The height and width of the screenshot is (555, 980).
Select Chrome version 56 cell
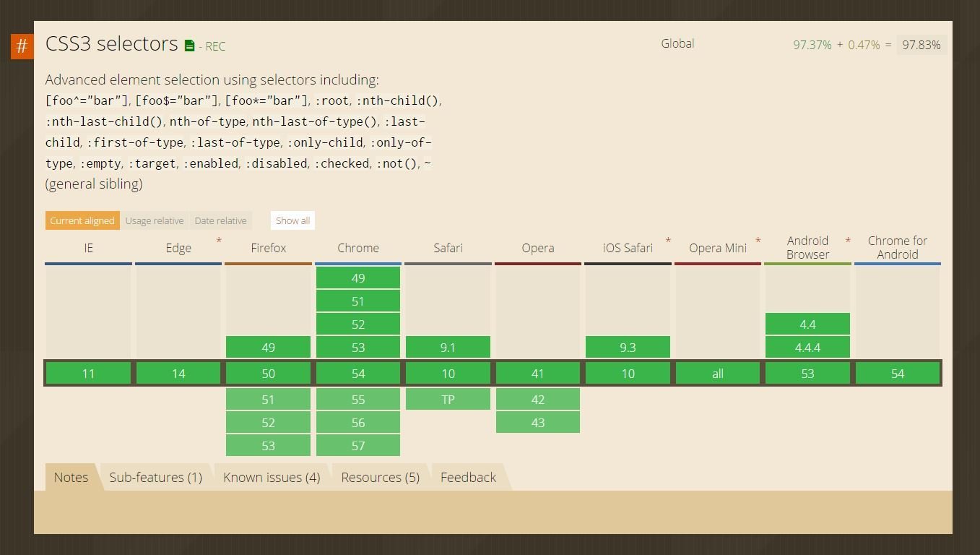pos(358,423)
